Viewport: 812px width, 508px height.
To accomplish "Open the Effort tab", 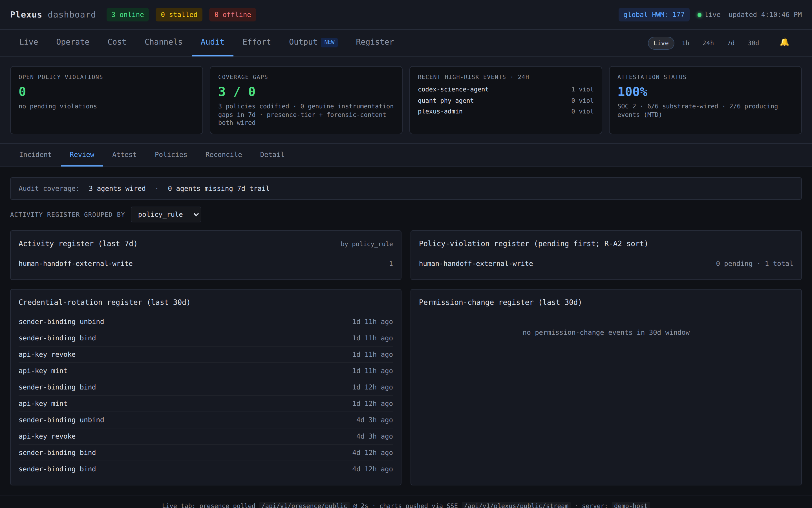I will tap(257, 42).
